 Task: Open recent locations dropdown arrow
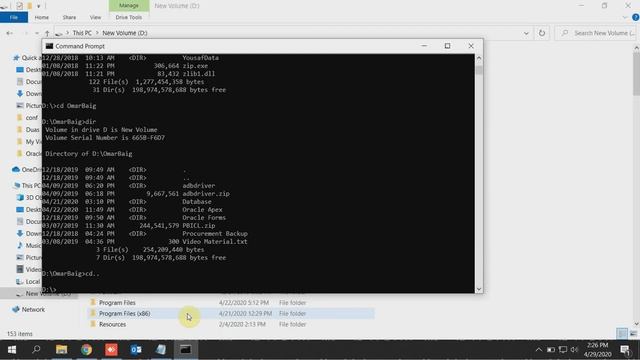point(37,33)
